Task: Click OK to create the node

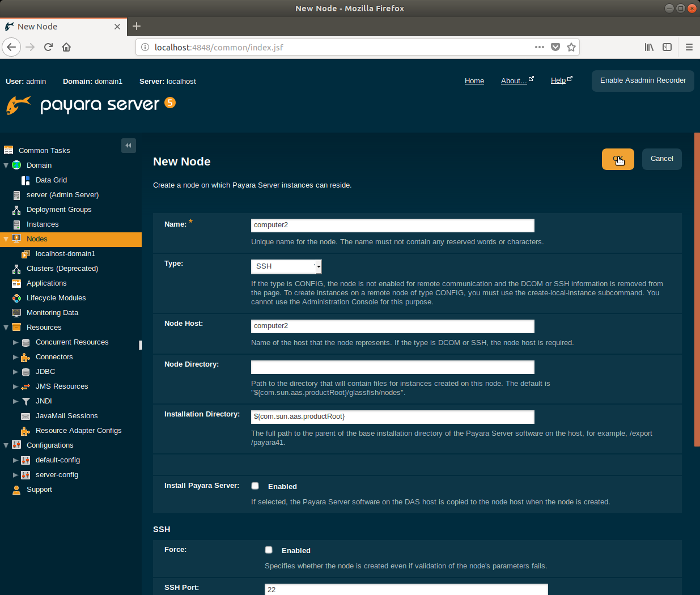Action: pyautogui.click(x=618, y=159)
